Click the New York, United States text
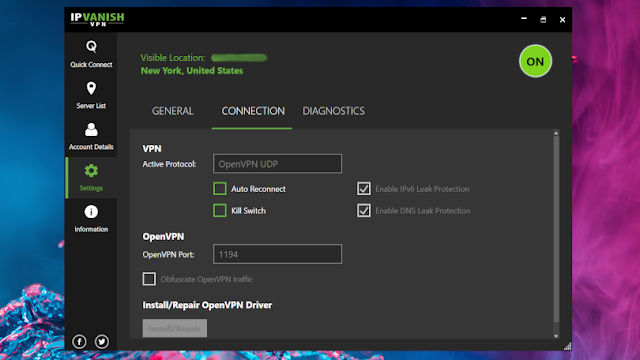Image resolution: width=640 pixels, height=360 pixels. tap(192, 71)
